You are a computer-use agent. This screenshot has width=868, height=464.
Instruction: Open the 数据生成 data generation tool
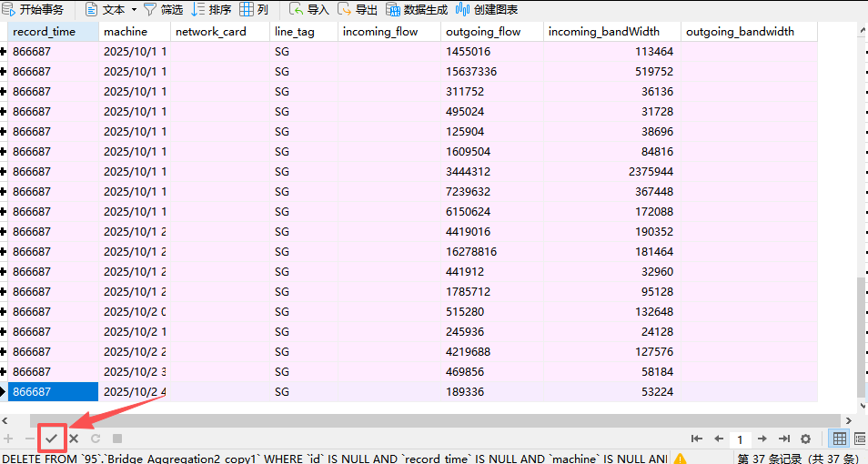click(417, 9)
